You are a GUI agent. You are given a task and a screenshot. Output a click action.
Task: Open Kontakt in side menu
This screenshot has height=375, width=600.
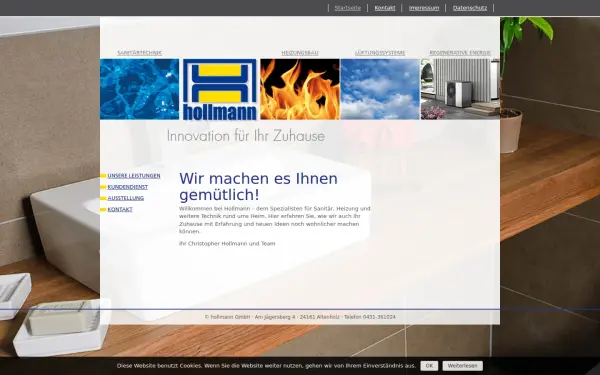tap(120, 209)
